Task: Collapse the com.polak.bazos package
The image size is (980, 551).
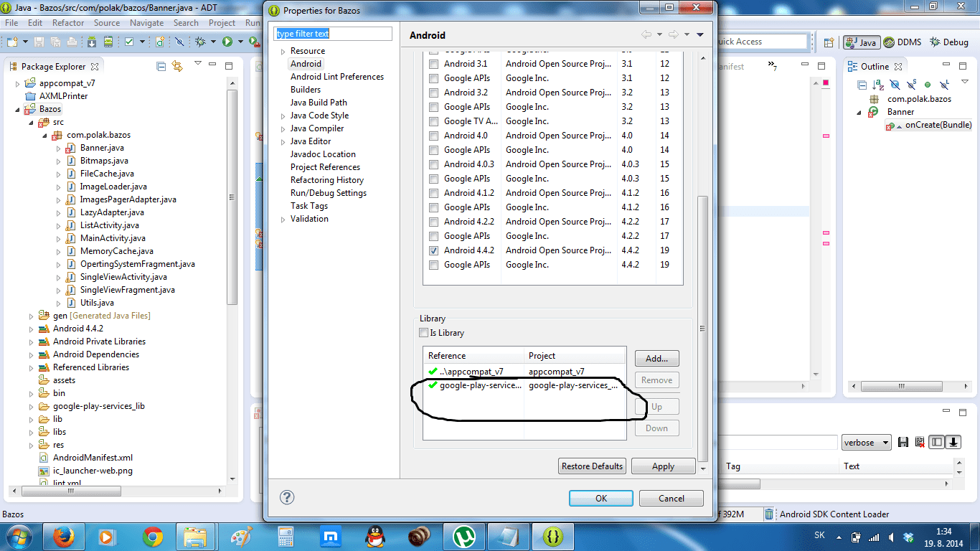Action: click(44, 134)
